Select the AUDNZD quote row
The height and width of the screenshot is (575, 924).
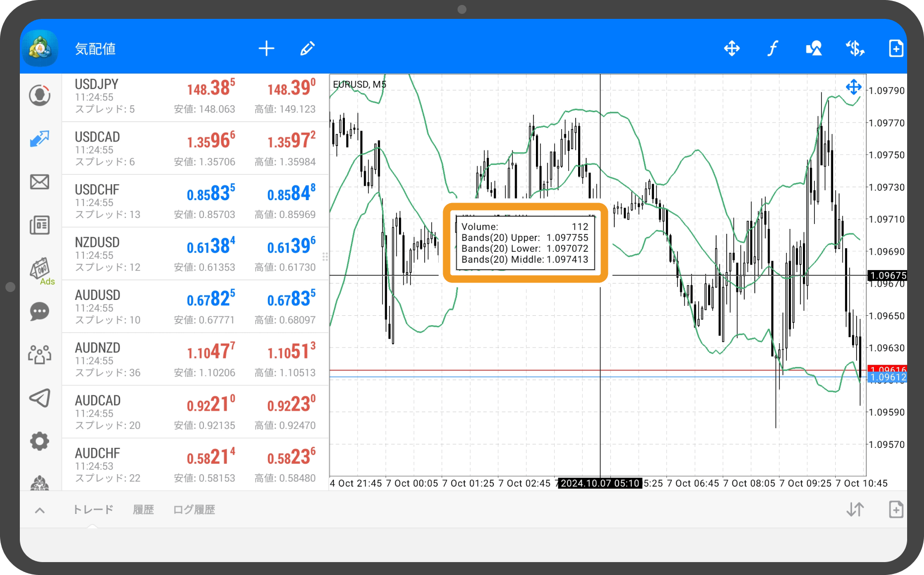pyautogui.click(x=195, y=359)
